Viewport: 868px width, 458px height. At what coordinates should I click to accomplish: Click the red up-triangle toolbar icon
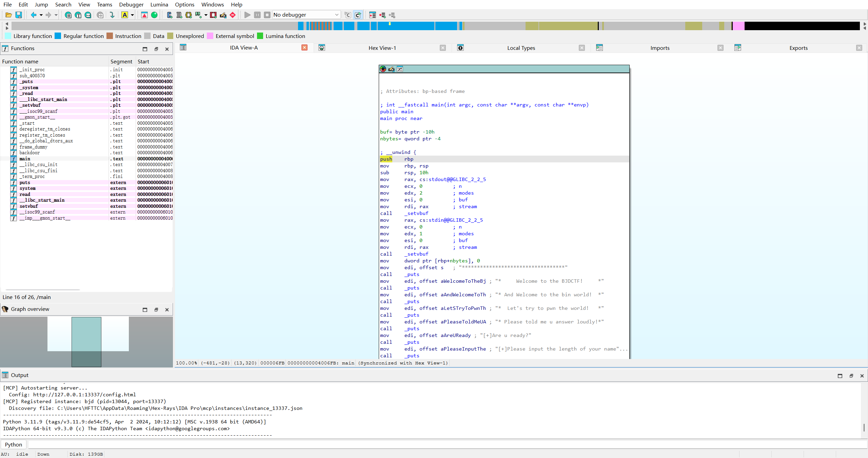tap(144, 15)
